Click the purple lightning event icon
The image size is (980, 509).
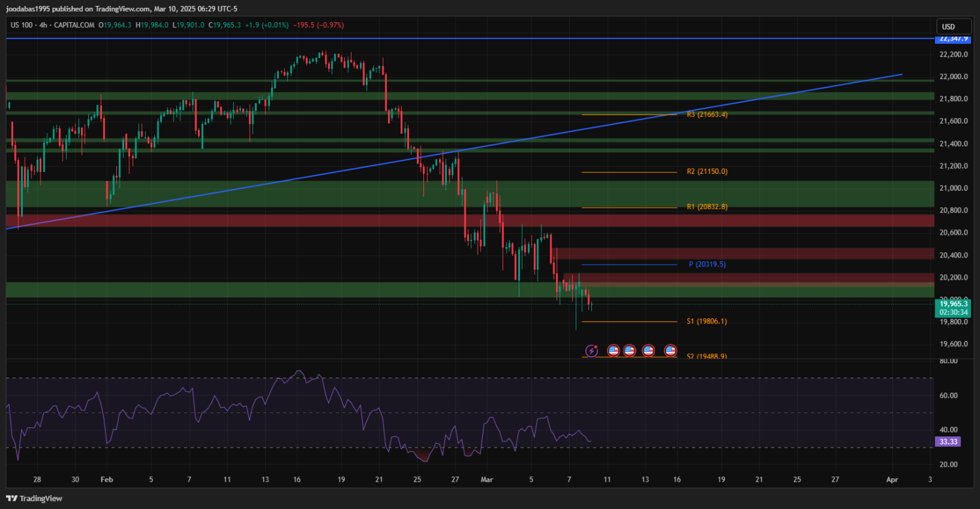591,351
